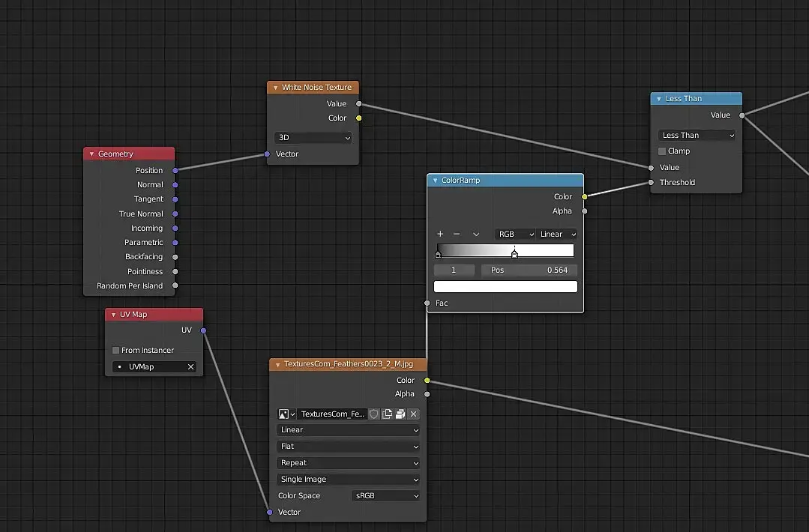Click the color stop index field
The image size is (809, 532).
[x=454, y=270]
